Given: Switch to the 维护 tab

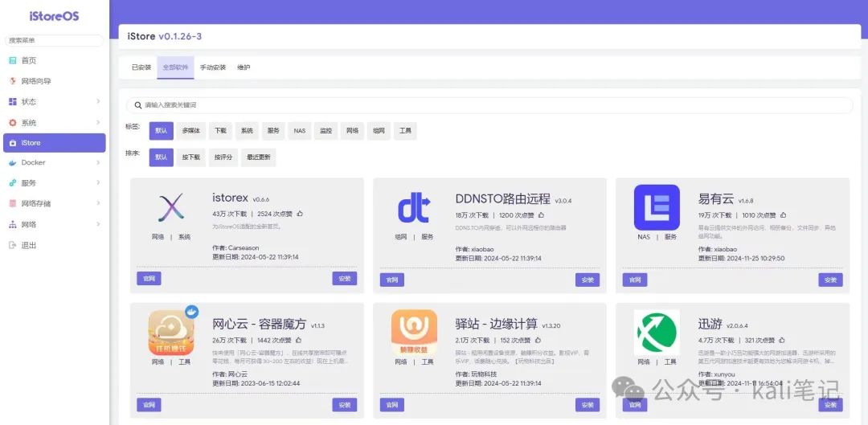Looking at the screenshot, I should click(x=244, y=67).
